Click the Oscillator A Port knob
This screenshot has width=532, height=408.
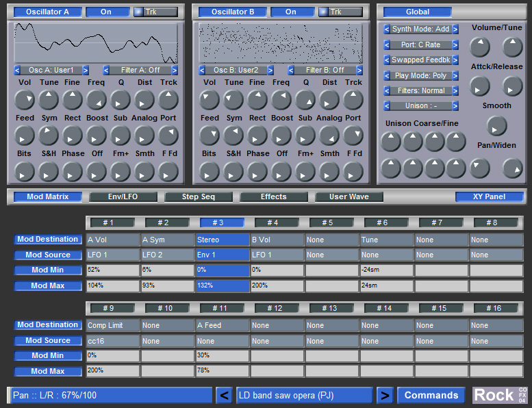(x=168, y=136)
